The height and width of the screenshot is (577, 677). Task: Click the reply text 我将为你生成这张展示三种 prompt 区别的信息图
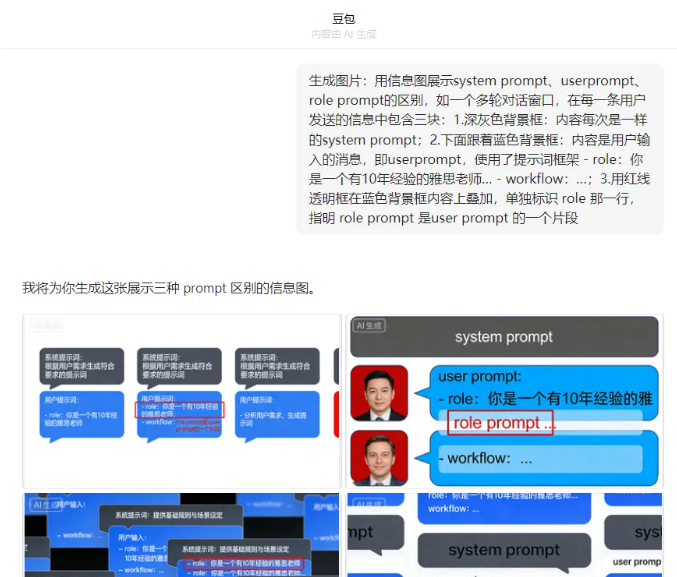tap(169, 288)
